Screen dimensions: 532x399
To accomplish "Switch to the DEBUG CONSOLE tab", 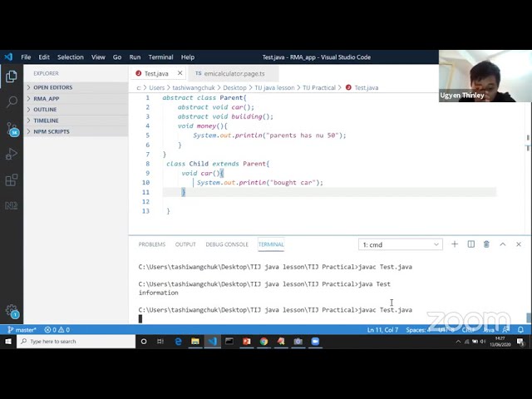I will tap(227, 244).
